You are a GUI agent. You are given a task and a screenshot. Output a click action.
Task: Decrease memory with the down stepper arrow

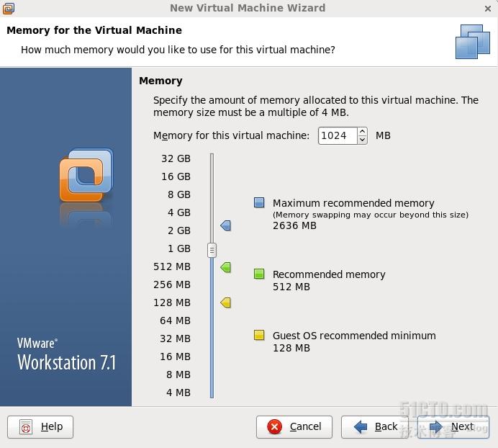click(363, 140)
